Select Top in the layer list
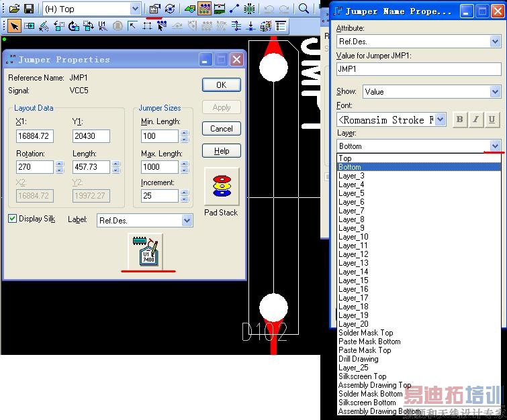Viewport: 507px width, 420px height. click(419, 158)
